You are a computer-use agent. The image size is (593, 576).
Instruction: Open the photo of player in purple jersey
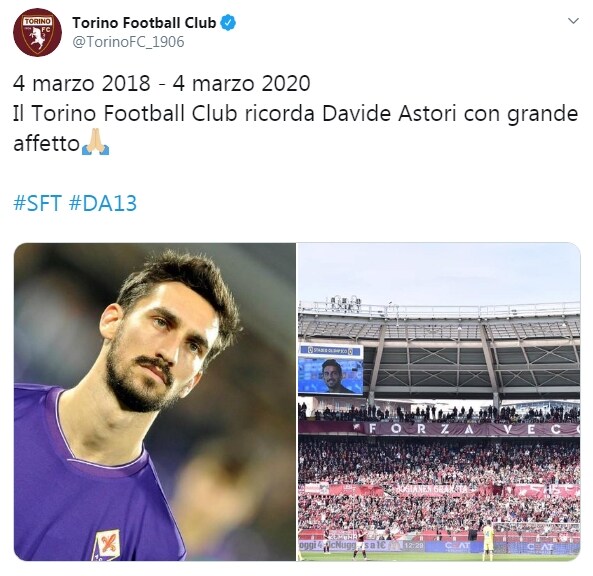coord(155,402)
